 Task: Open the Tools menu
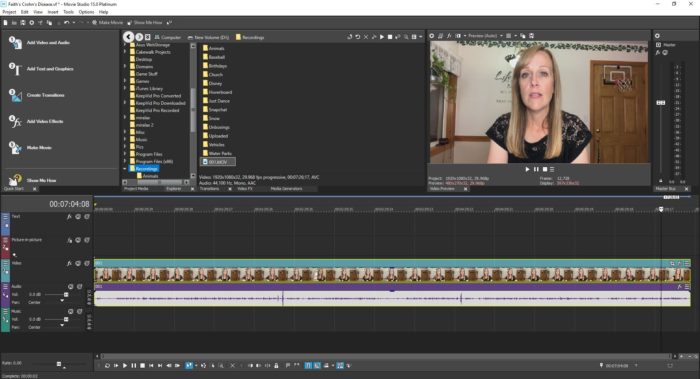(68, 12)
